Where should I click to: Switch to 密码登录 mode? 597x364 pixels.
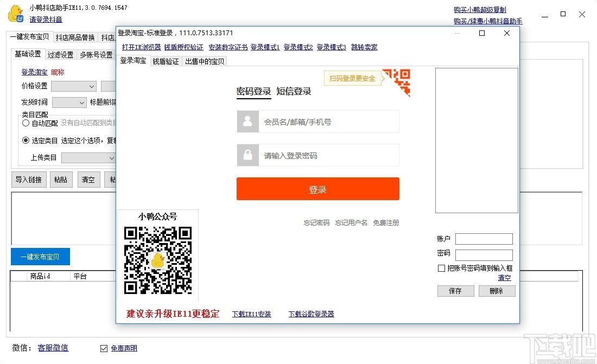click(253, 91)
